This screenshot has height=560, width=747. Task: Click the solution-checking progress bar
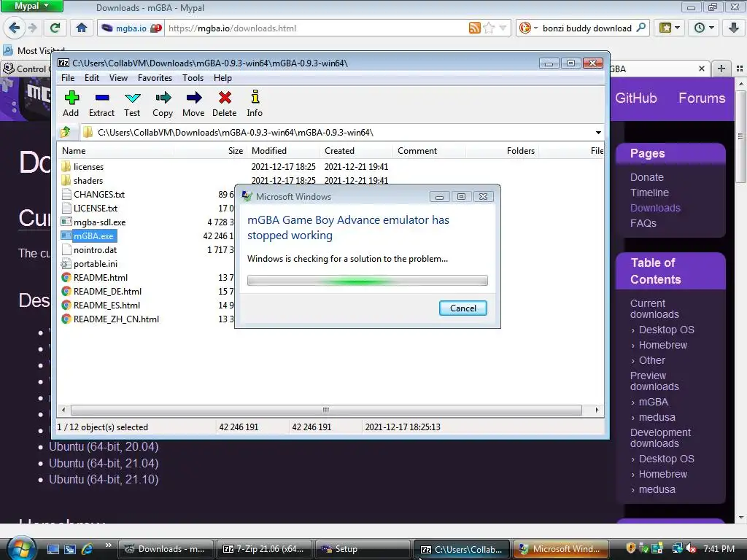pyautogui.click(x=368, y=281)
